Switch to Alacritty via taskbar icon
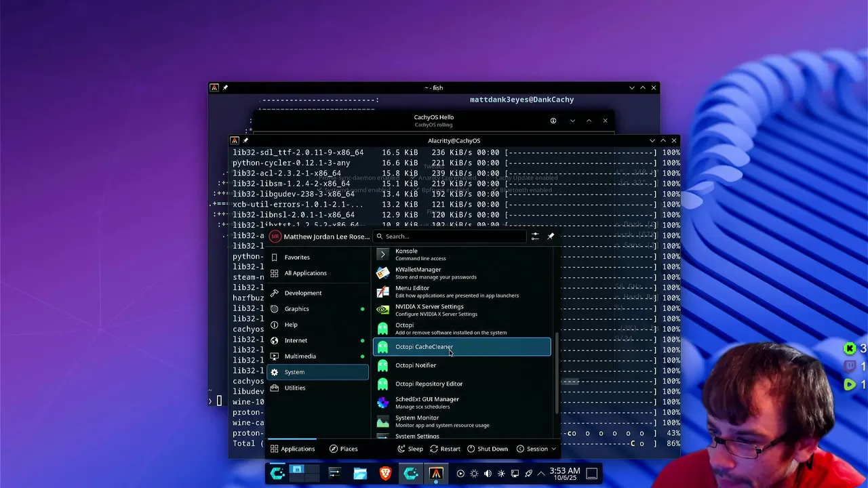This screenshot has height=488, width=868. pos(436,474)
